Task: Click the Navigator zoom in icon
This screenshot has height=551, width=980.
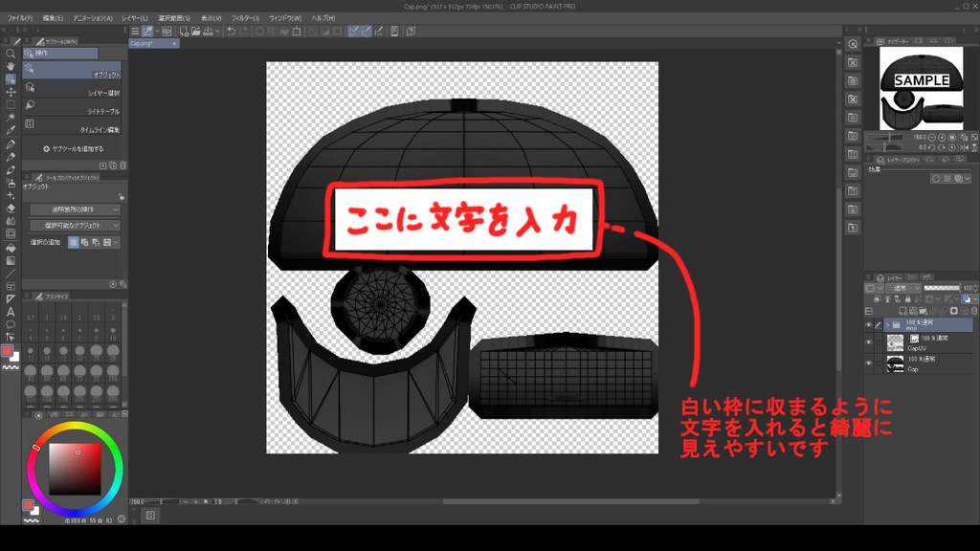Action: [942, 137]
